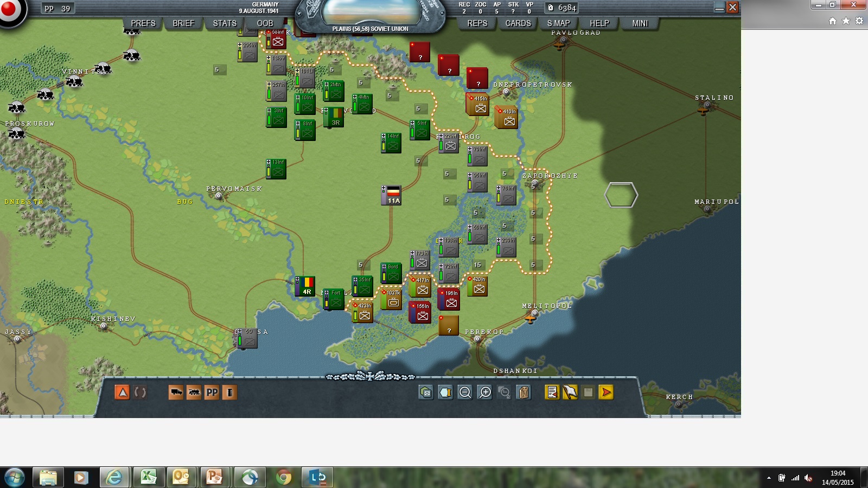Click the greyed-out magnifier icon
This screenshot has width=868, height=488.
click(x=504, y=392)
